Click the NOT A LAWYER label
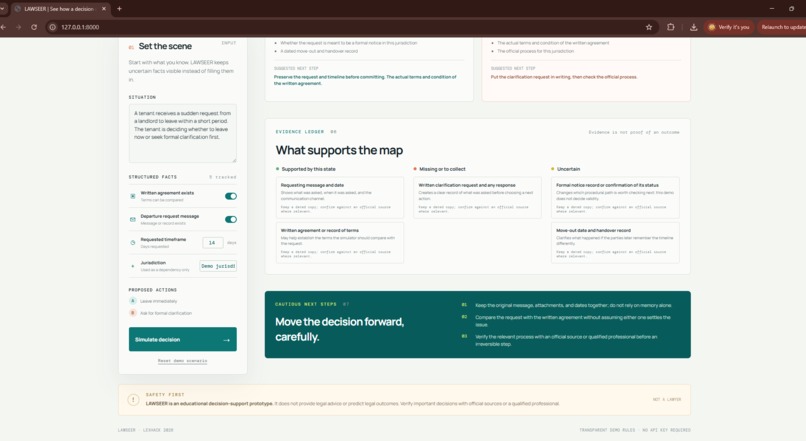The height and width of the screenshot is (441, 806). click(x=667, y=399)
